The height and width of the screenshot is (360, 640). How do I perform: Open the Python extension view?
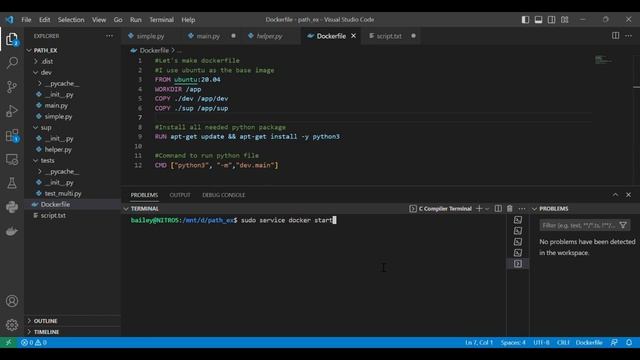pyautogui.click(x=12, y=207)
